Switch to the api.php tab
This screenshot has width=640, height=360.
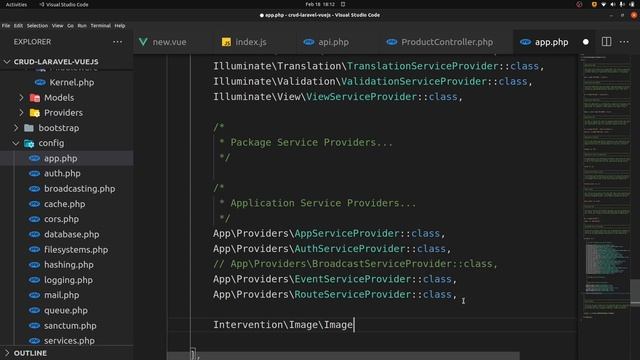point(326,42)
